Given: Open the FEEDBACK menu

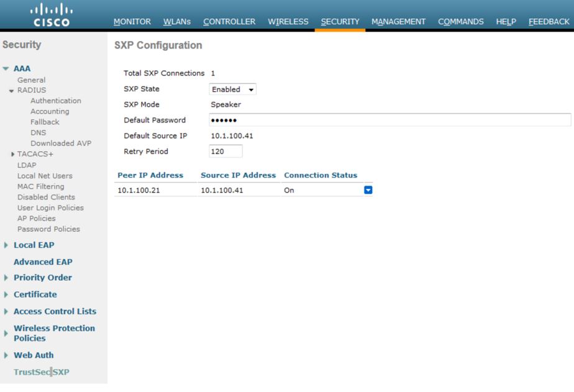Looking at the screenshot, I should tap(549, 22).
